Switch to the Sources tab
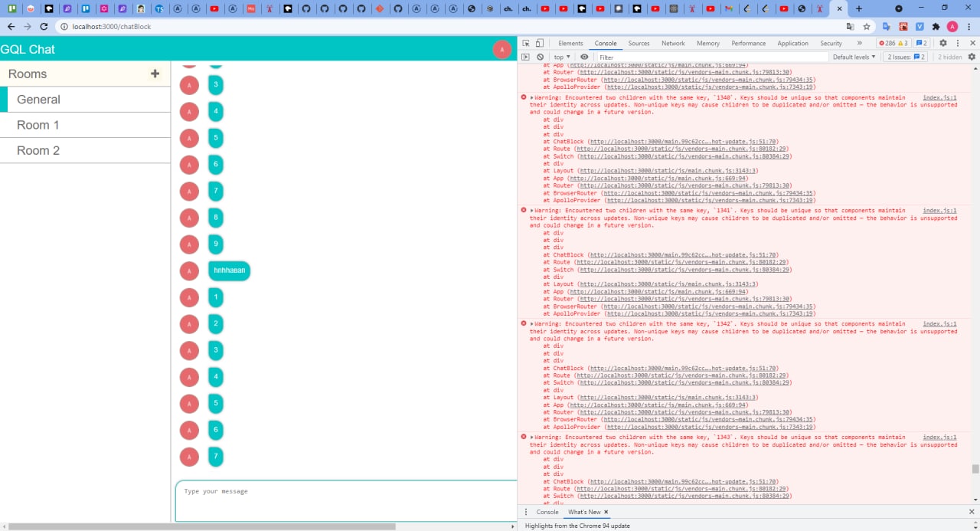The image size is (980, 531). [x=639, y=44]
